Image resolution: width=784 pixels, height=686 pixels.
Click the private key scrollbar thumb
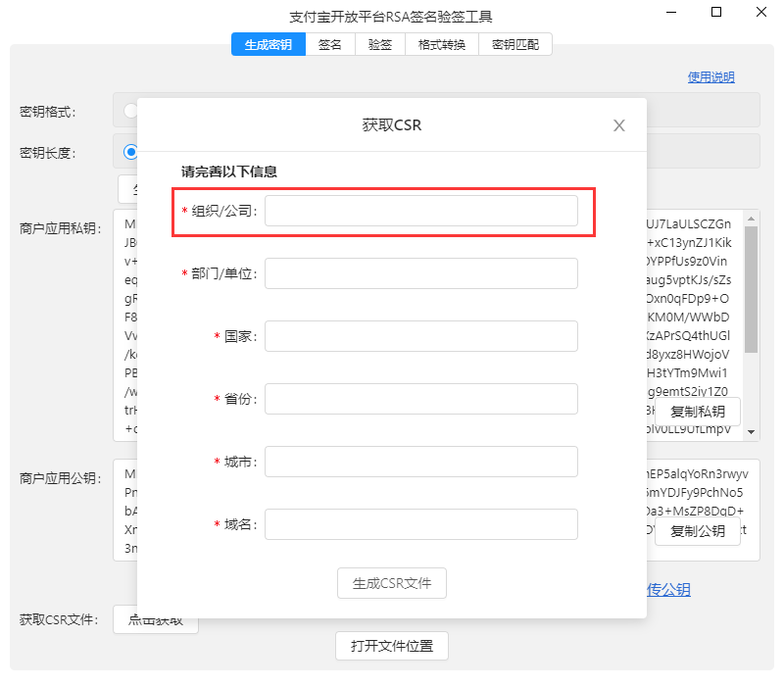point(752,289)
